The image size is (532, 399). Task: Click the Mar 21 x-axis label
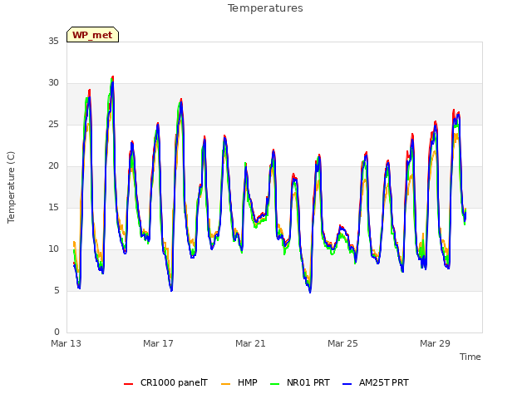[250, 343]
